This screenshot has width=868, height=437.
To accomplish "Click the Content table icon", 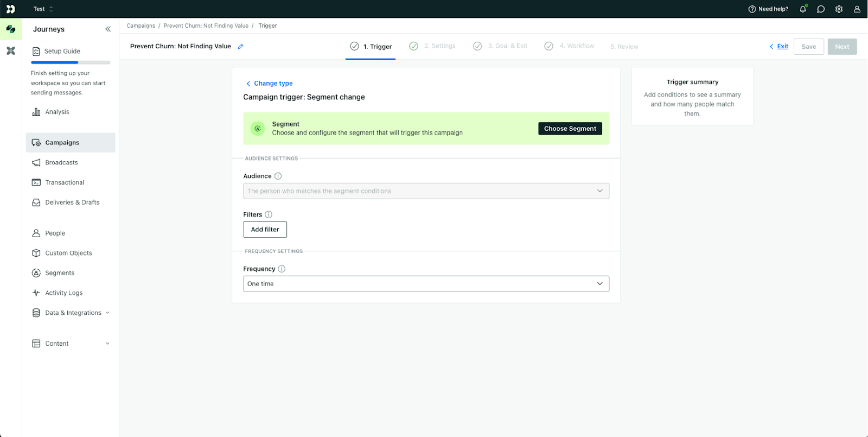I will tap(36, 344).
